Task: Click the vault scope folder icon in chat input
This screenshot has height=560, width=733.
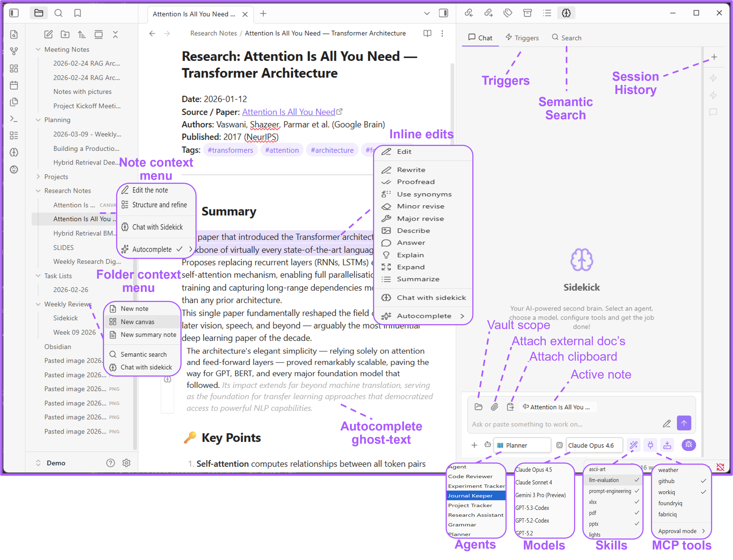Action: tap(478, 407)
